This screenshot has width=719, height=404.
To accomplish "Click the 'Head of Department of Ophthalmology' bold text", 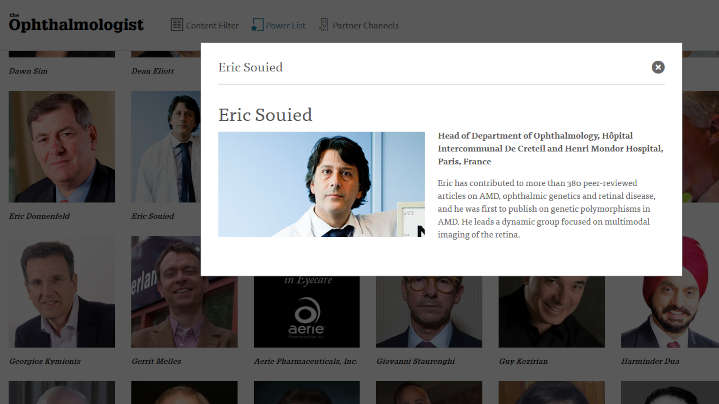I will [x=550, y=149].
